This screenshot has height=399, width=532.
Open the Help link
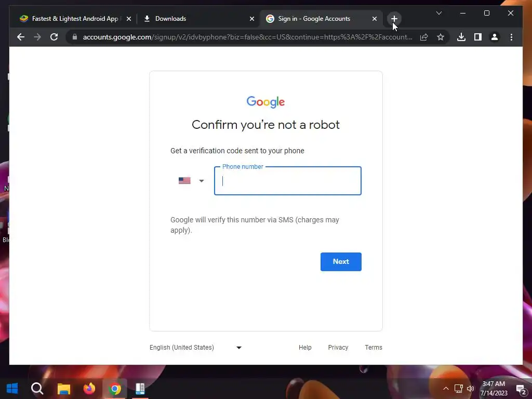coord(305,348)
